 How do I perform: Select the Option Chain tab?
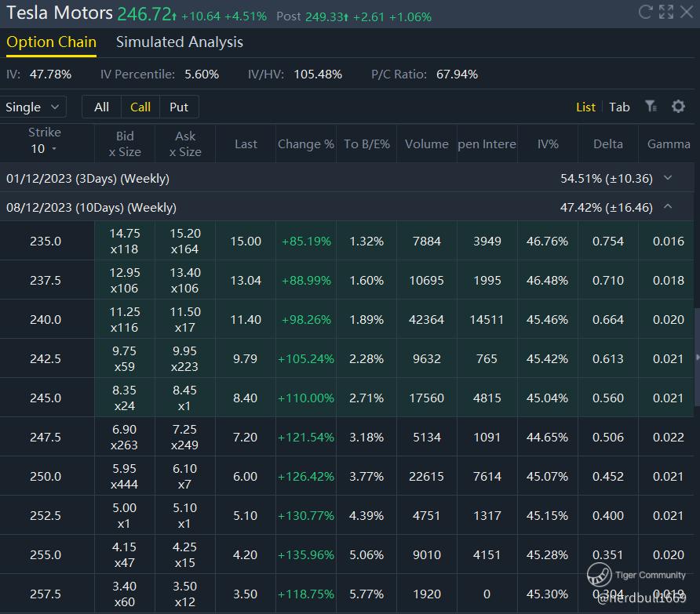point(51,42)
